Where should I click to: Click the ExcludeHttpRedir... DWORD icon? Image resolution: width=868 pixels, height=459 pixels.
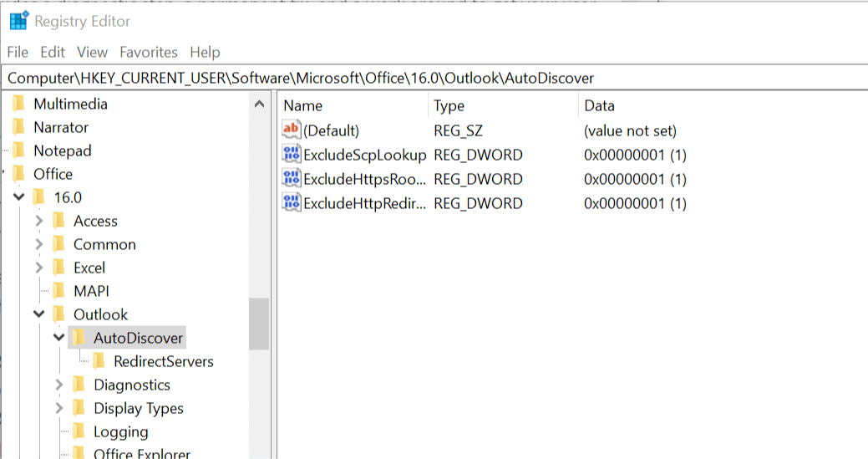tap(292, 202)
